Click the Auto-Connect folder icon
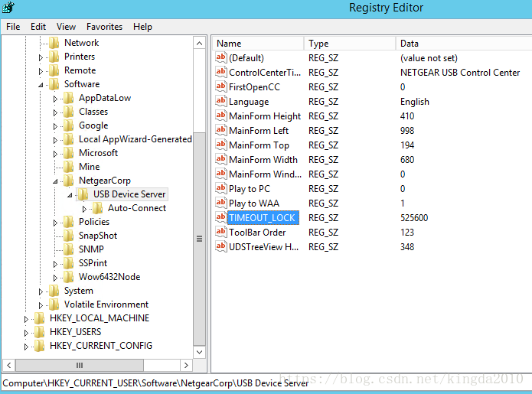 [98, 208]
